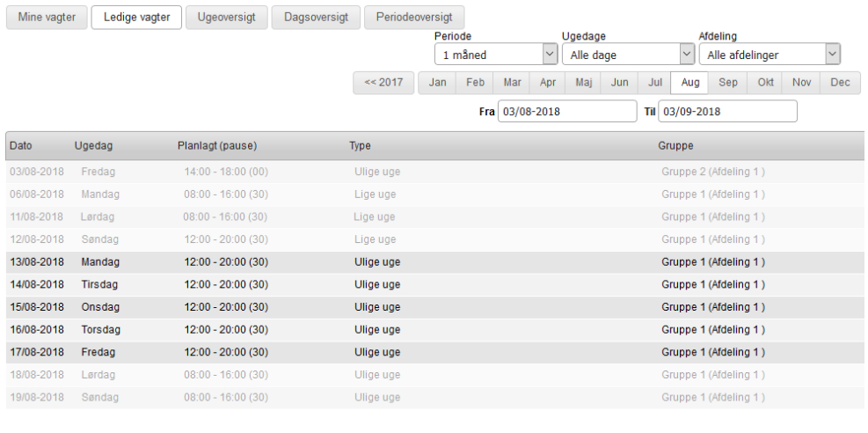Viewport: 868px width, 433px height.
Task: Select the Ledige vagter tab
Action: click(135, 18)
